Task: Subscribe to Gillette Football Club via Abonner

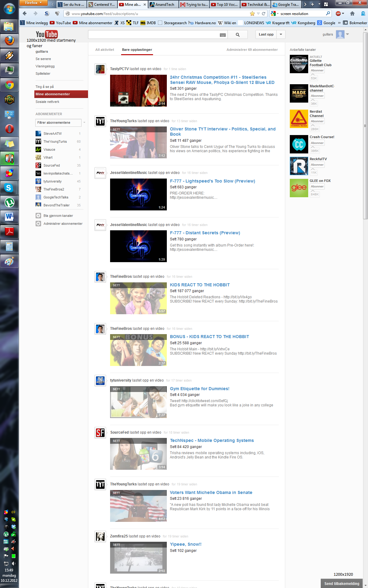Action: [317, 70]
